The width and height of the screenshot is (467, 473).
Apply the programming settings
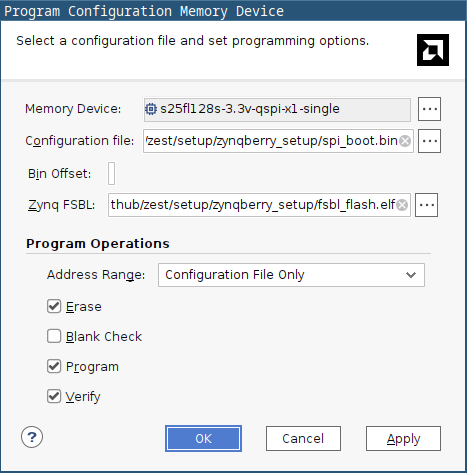tap(403, 439)
